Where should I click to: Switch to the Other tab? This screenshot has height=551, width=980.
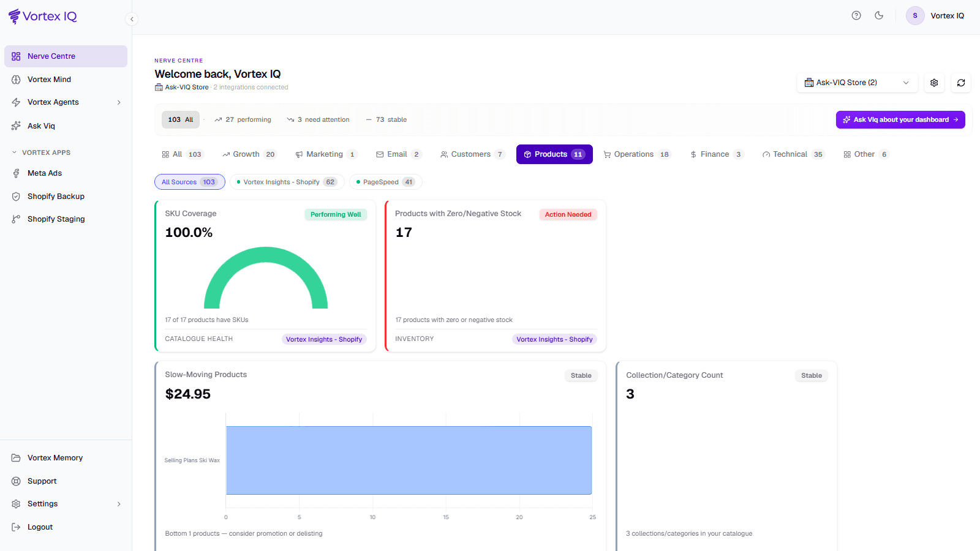[866, 154]
